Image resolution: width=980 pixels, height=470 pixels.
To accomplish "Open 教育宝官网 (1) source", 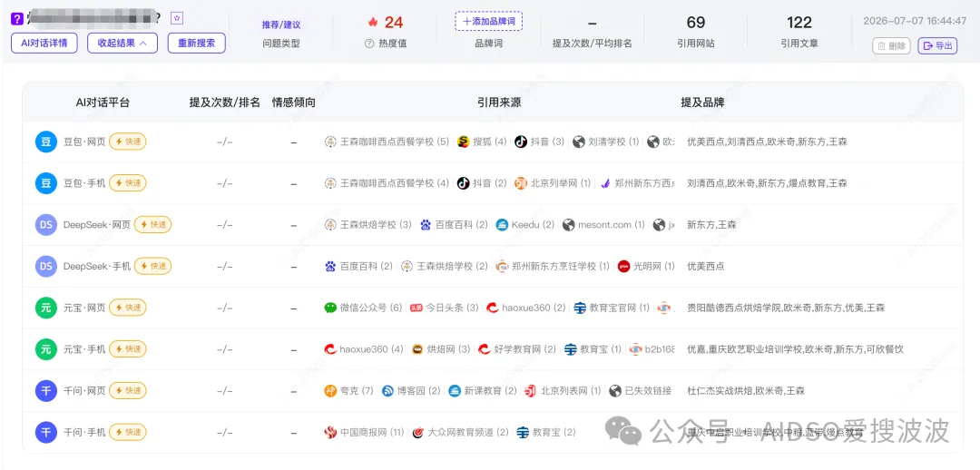I will (x=612, y=308).
